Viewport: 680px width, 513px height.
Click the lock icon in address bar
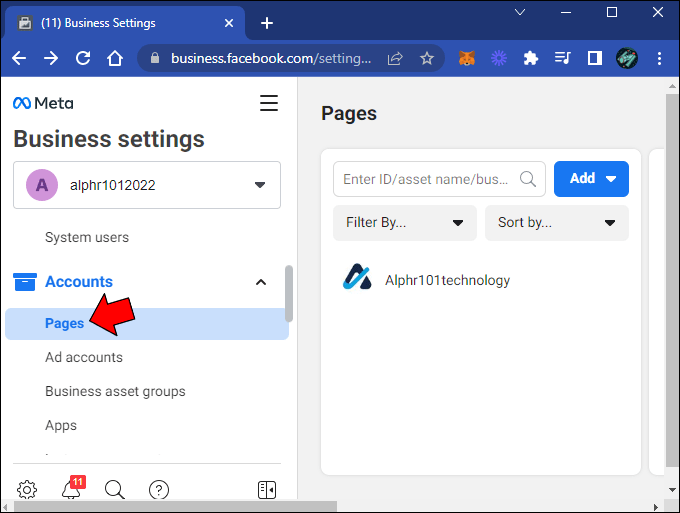pyautogui.click(x=155, y=58)
